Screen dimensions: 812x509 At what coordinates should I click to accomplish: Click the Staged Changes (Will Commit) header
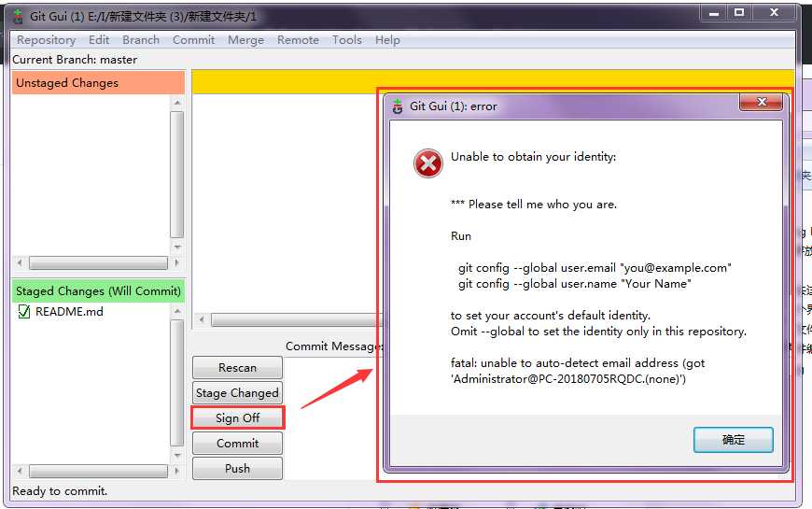pyautogui.click(x=98, y=291)
